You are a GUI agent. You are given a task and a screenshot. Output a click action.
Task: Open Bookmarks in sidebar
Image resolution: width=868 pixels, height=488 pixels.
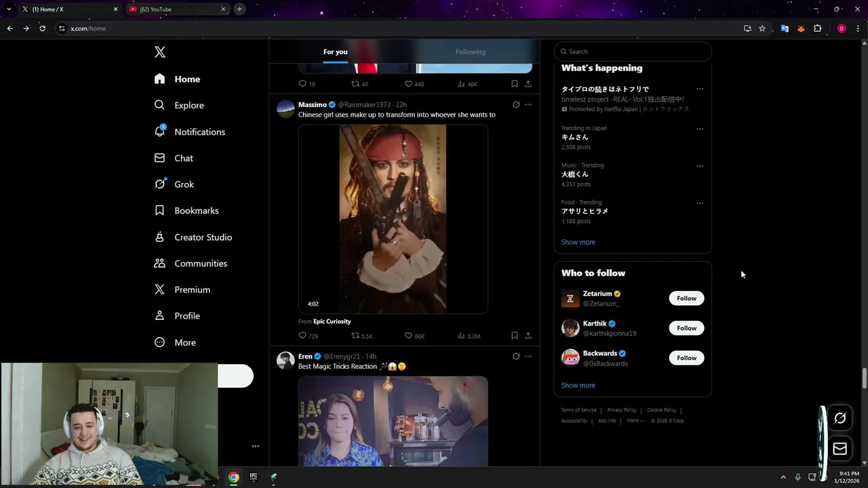[186, 211]
